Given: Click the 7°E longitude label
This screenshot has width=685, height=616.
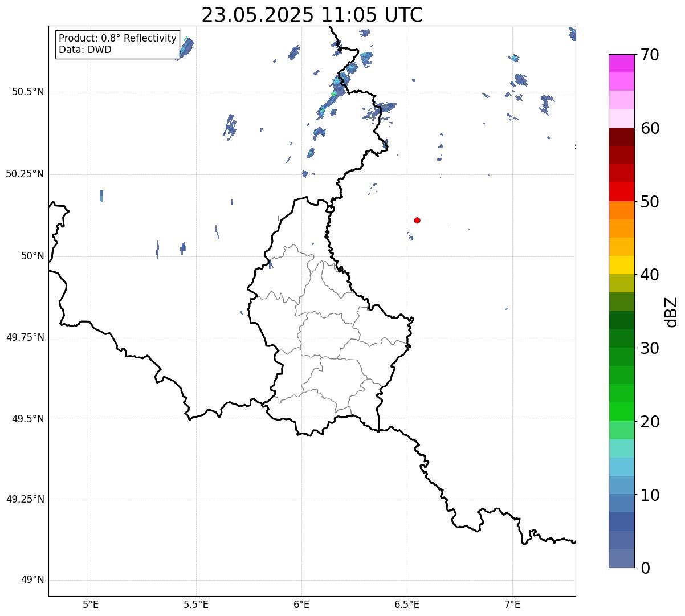Looking at the screenshot, I should (512, 604).
